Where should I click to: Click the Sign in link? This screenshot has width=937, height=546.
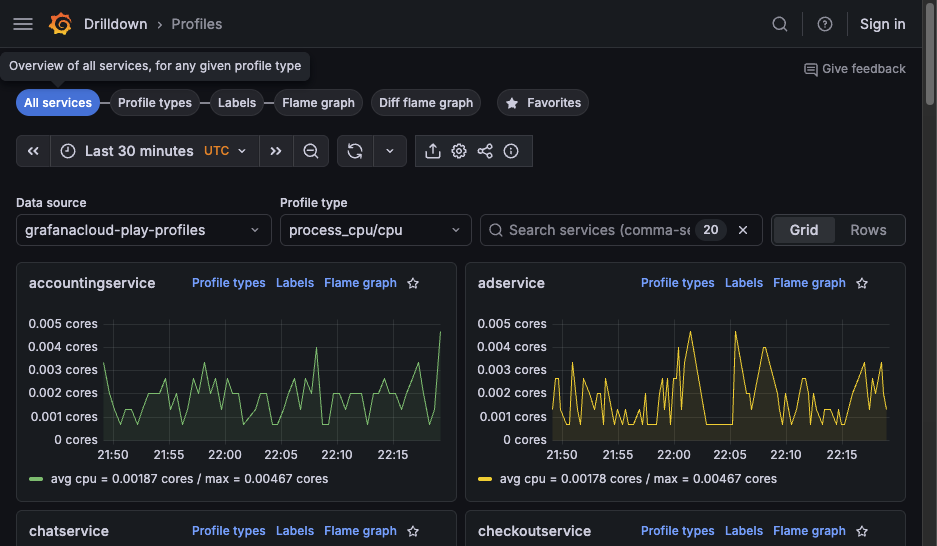click(x=882, y=24)
